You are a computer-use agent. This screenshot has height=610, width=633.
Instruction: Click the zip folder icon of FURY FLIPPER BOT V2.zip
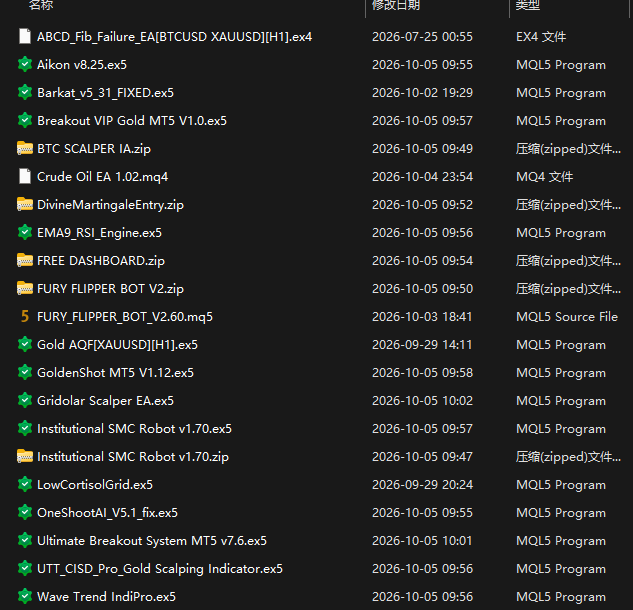25,288
